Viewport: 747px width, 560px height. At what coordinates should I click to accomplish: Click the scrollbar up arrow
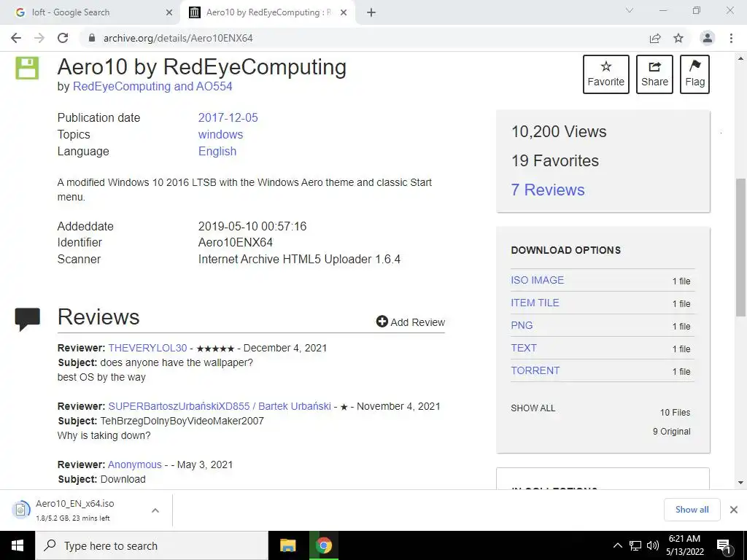pyautogui.click(x=740, y=58)
